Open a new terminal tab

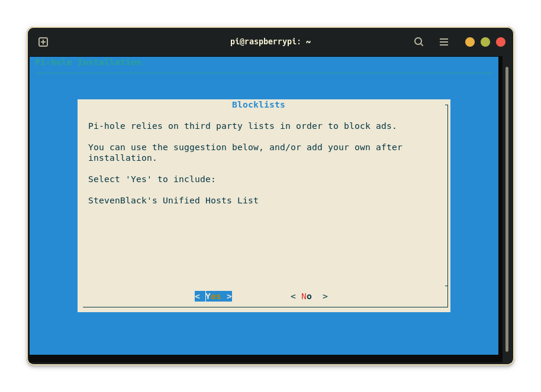tap(43, 42)
